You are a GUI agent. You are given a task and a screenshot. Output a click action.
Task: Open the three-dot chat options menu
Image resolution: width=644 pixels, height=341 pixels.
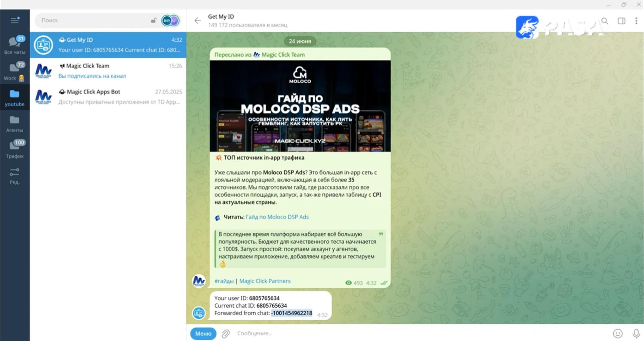click(x=636, y=21)
